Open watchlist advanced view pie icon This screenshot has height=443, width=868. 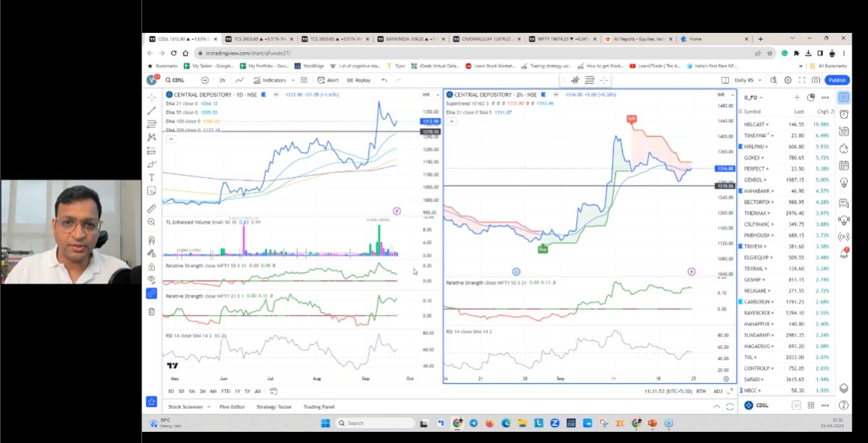point(811,97)
